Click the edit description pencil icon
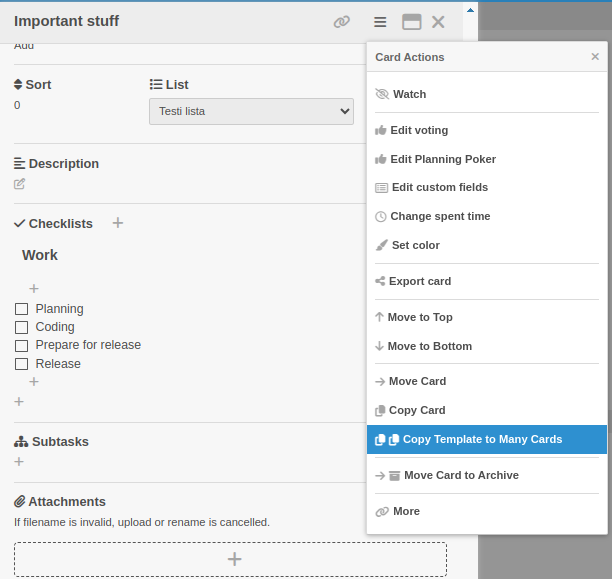The height and width of the screenshot is (579, 612). pyautogui.click(x=20, y=184)
